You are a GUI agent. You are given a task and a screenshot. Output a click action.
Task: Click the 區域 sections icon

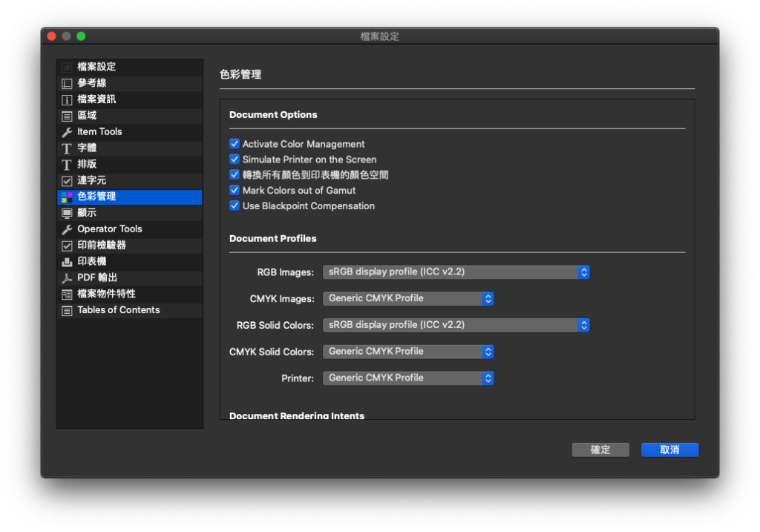(x=67, y=116)
